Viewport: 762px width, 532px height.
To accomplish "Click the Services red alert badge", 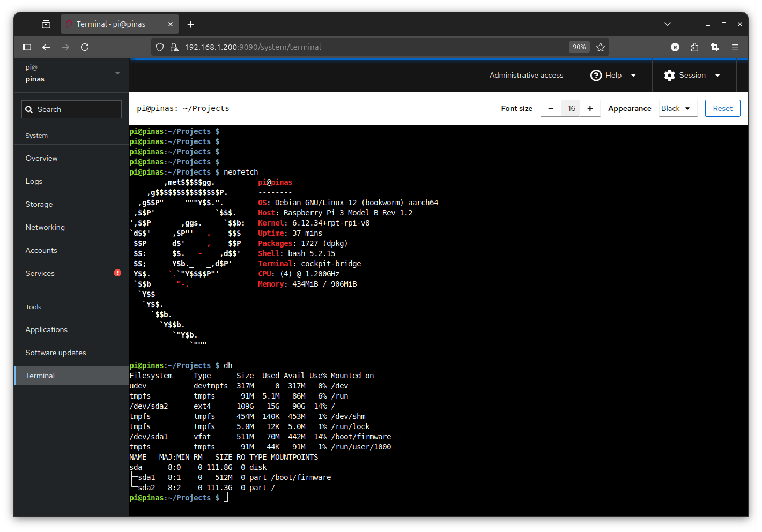I will click(x=117, y=273).
